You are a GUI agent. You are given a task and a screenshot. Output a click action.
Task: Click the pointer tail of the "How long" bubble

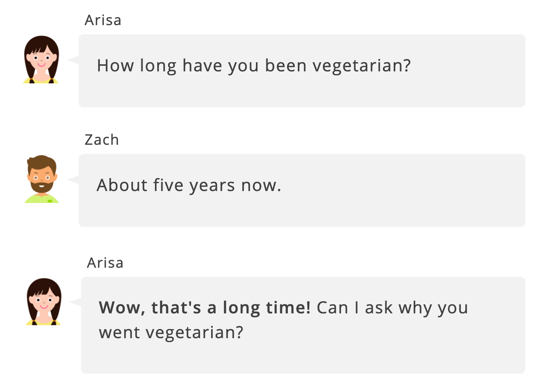73,60
